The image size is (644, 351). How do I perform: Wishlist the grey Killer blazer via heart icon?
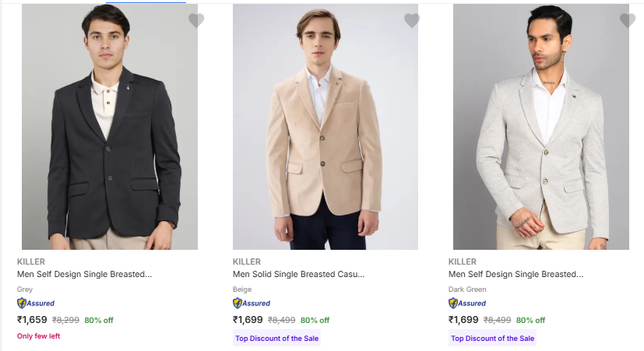click(196, 21)
